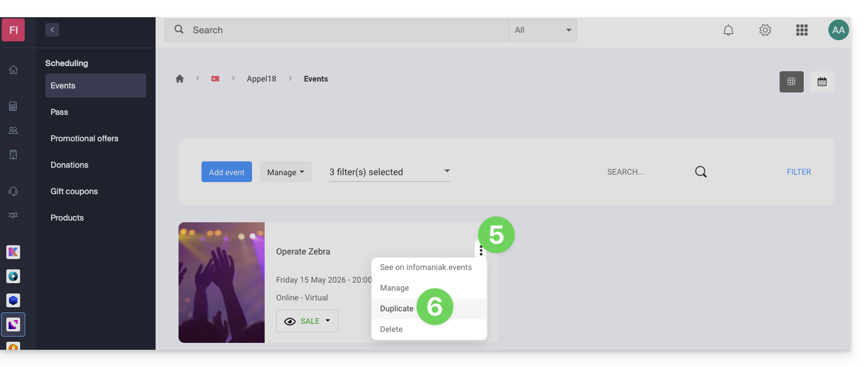868x367 pixels.
Task: Toggle the SALE visibility status
Action: click(307, 321)
